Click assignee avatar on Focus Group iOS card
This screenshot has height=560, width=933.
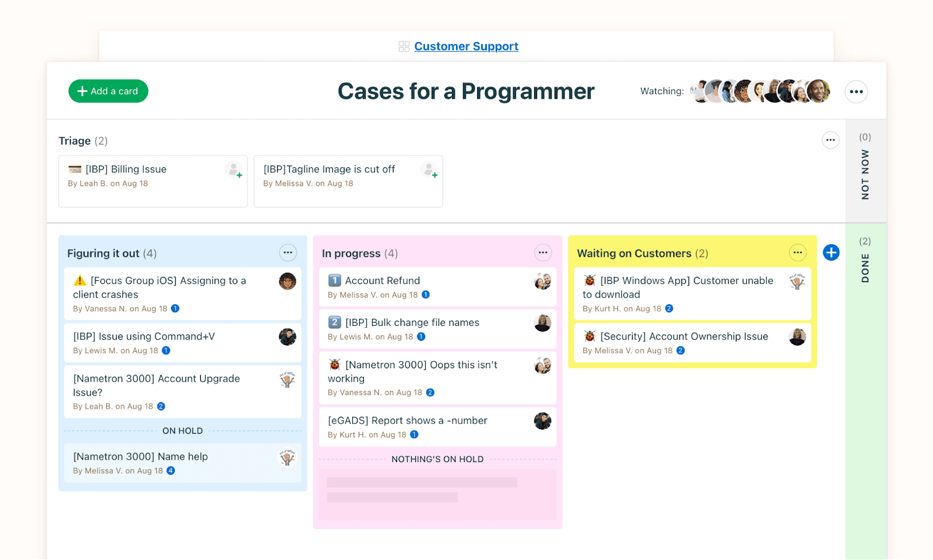coord(287,281)
